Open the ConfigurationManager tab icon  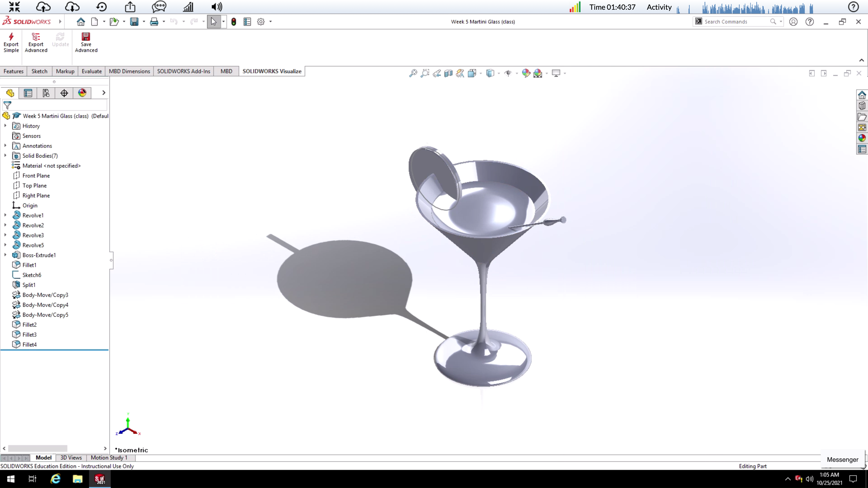(46, 93)
